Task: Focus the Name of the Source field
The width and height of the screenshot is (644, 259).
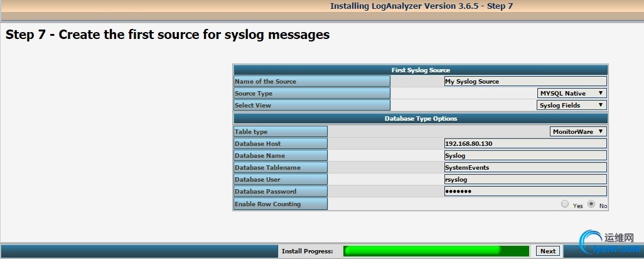Action: coord(525,81)
